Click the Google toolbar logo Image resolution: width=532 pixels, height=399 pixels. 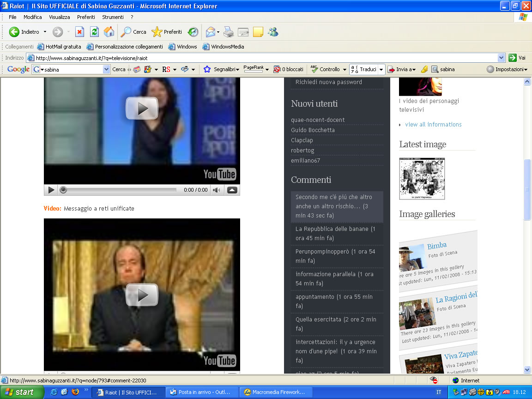(18, 69)
